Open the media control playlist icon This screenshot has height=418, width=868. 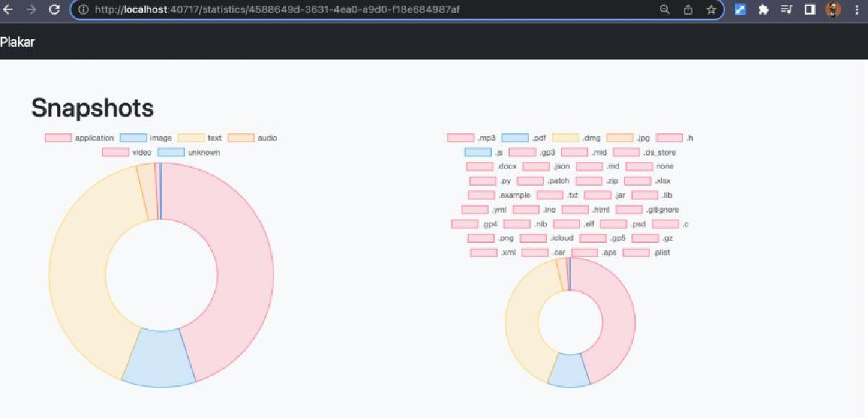787,10
